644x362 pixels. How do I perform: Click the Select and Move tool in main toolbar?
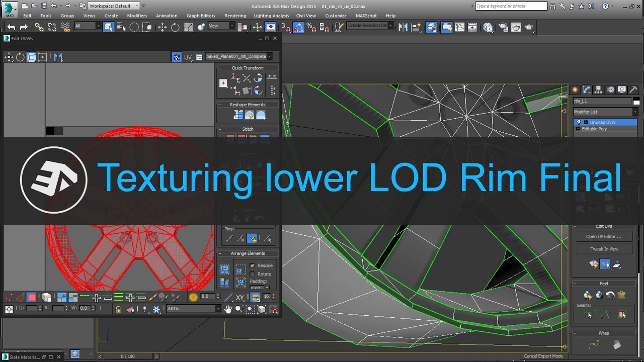162,27
